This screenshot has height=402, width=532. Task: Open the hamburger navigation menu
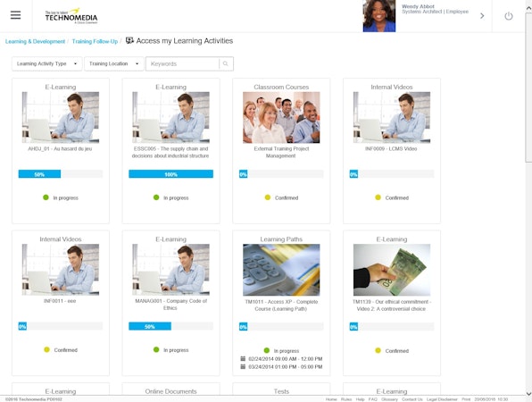point(15,15)
